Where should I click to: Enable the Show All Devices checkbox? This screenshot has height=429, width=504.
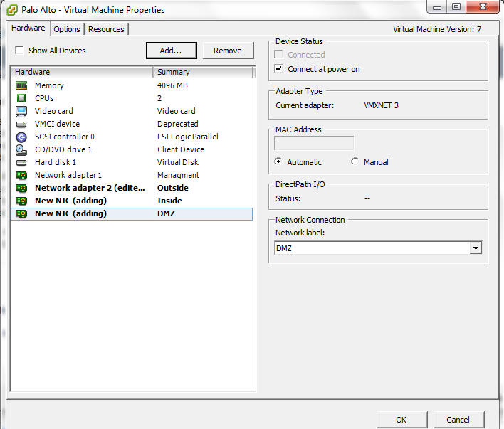[x=19, y=51]
